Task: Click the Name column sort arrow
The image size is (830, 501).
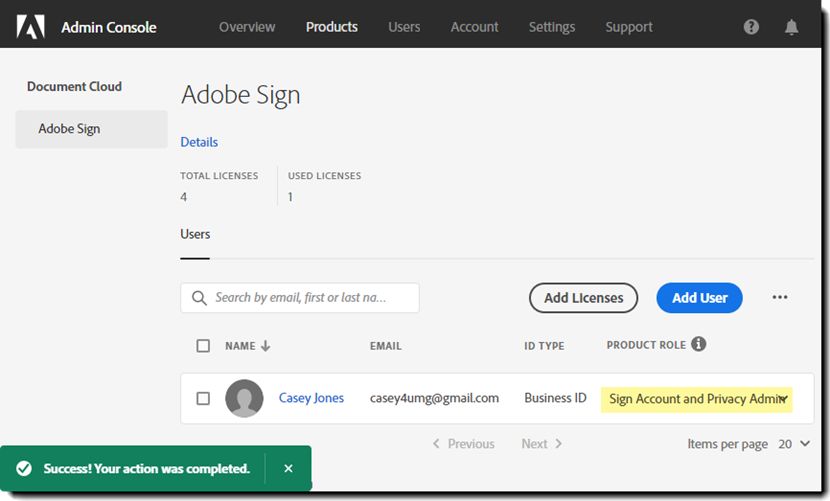Action: point(266,346)
